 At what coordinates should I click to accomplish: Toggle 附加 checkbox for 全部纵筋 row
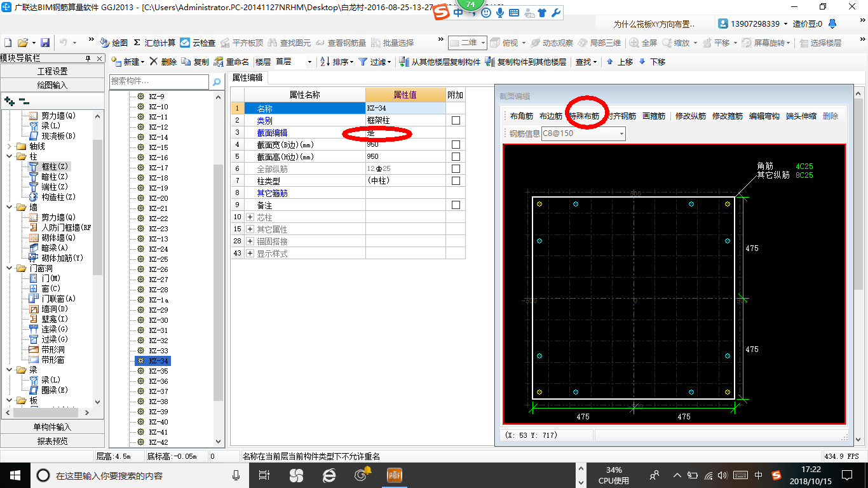(456, 168)
